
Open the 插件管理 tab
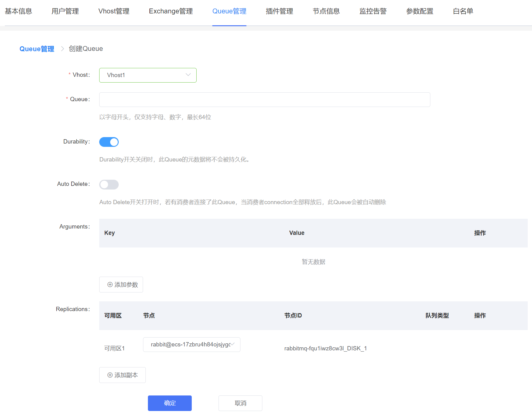[279, 11]
